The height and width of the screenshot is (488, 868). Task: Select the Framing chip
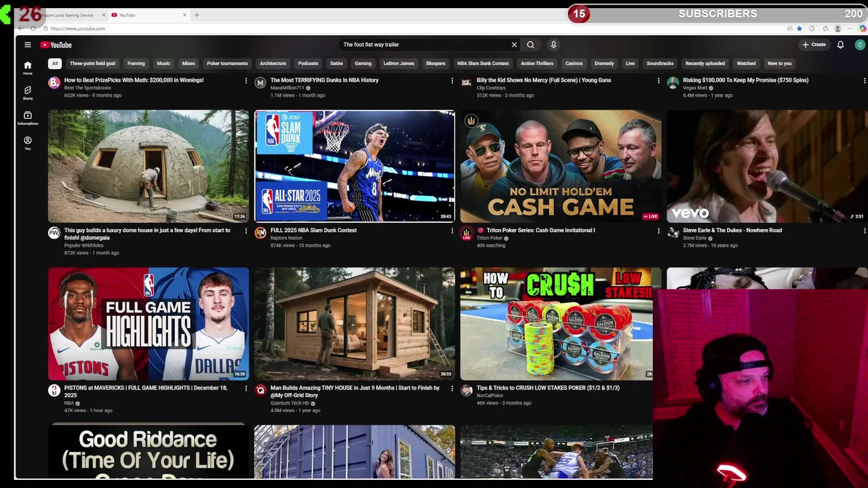click(x=136, y=64)
